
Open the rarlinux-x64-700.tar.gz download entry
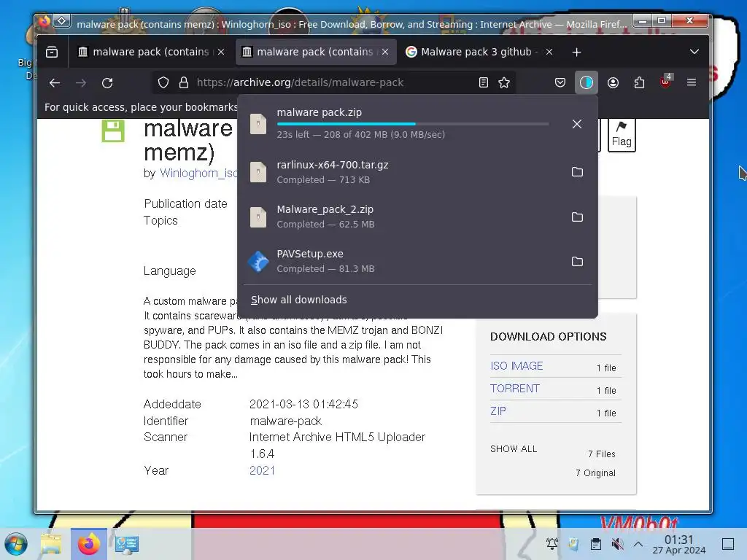coord(403,172)
